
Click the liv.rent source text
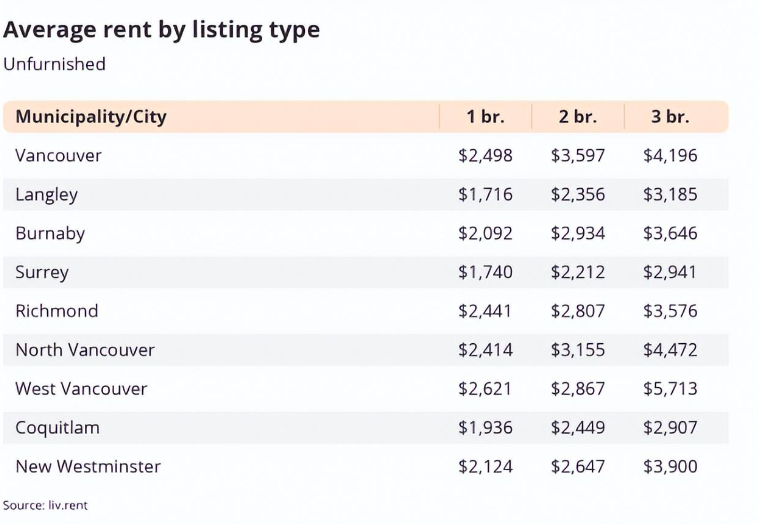[68, 505]
